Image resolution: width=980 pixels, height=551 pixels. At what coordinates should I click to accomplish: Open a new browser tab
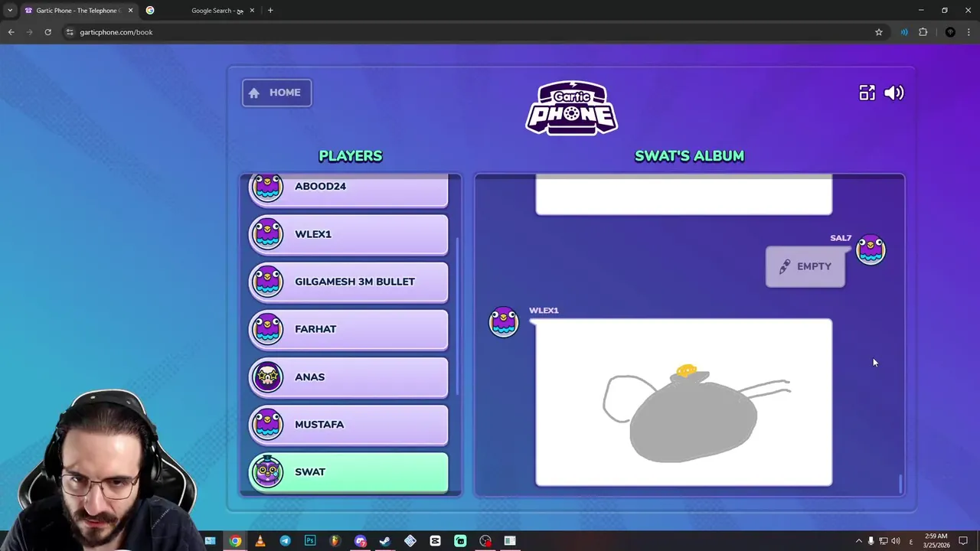pyautogui.click(x=270, y=11)
